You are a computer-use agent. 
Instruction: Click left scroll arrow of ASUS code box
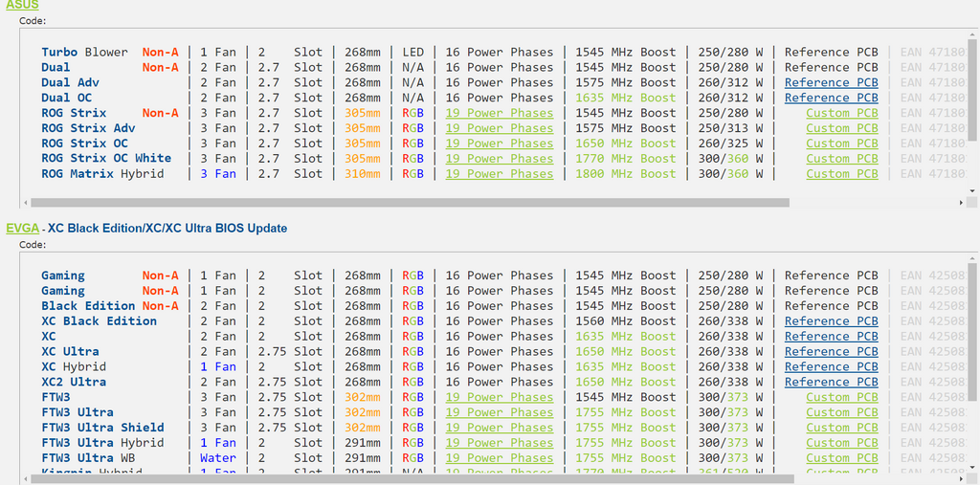click(25, 203)
